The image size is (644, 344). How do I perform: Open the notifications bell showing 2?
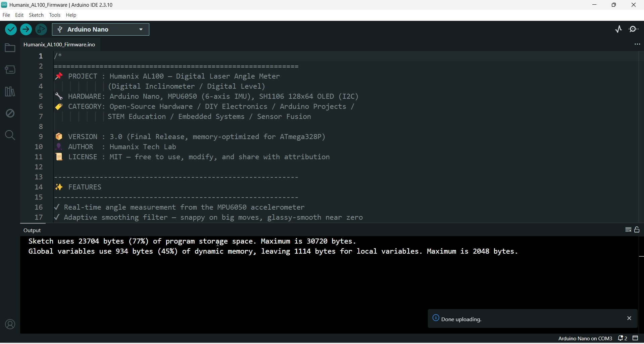click(x=623, y=339)
